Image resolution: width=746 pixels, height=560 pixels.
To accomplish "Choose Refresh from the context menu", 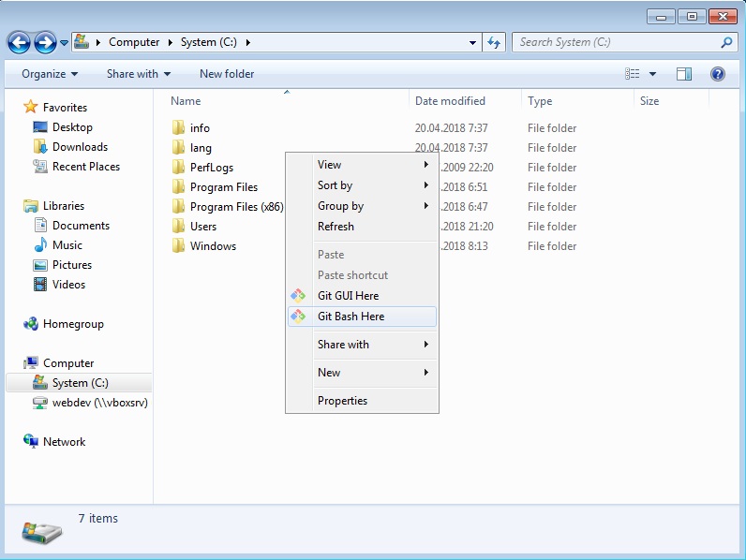I will (362, 227).
